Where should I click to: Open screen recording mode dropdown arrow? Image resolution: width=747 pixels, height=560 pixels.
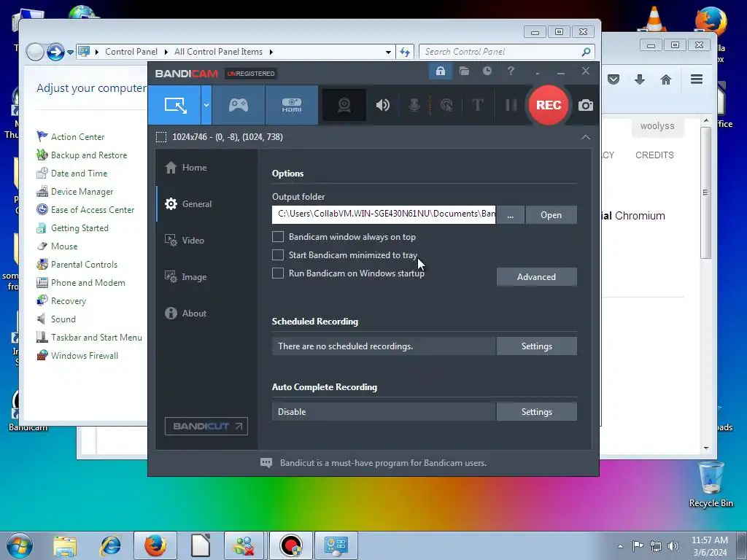[x=206, y=105]
